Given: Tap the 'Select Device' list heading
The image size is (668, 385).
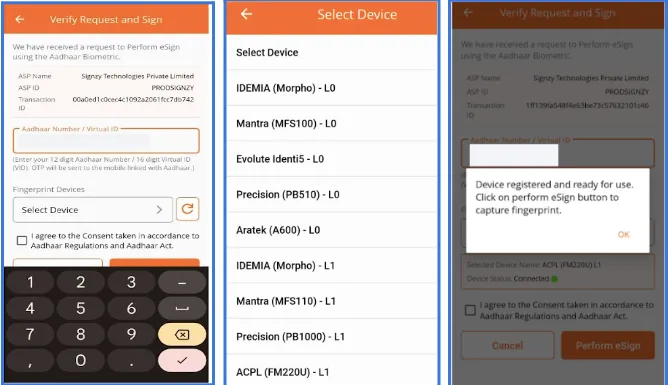Looking at the screenshot, I should [267, 52].
